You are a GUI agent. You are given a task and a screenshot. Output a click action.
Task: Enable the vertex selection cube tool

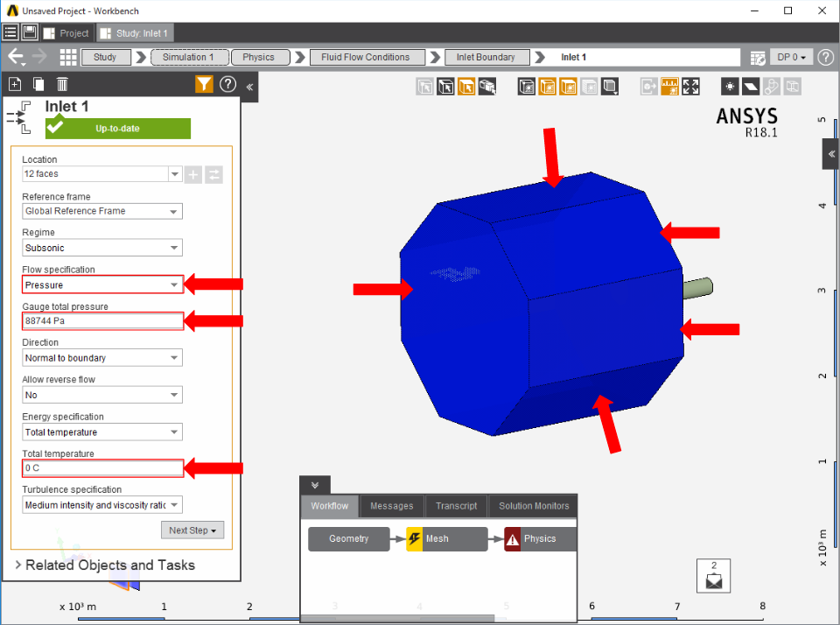[425, 87]
